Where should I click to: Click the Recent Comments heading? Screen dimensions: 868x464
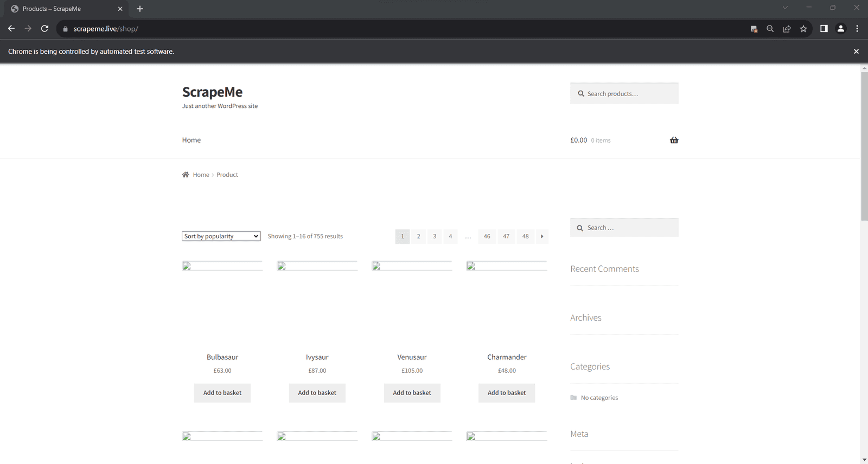[604, 269]
